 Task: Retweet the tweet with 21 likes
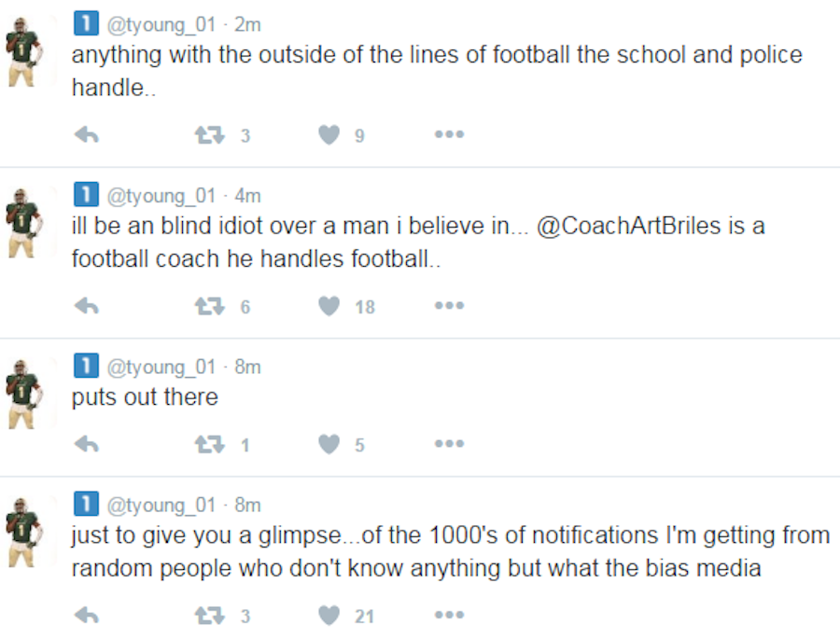(210, 615)
